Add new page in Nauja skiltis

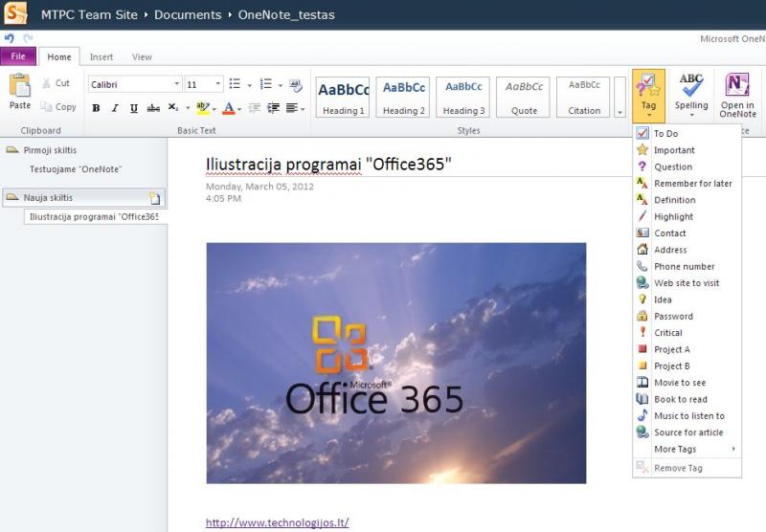coord(154,198)
